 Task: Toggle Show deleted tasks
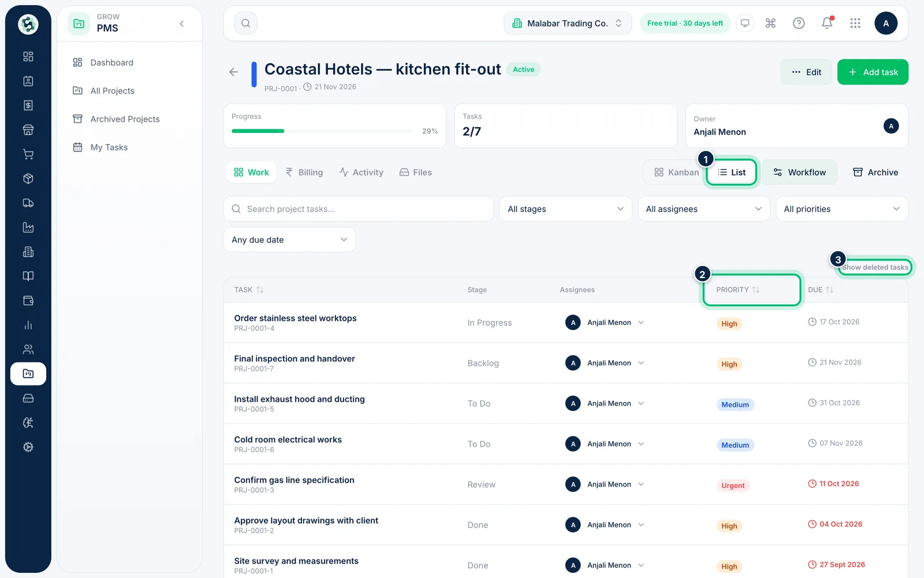pos(875,267)
